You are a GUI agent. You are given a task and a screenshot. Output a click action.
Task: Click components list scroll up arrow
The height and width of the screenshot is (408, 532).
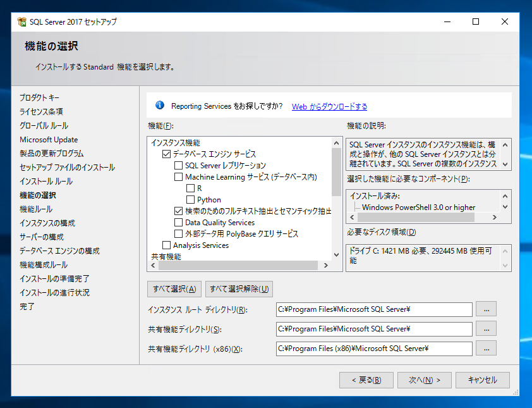pos(505,196)
